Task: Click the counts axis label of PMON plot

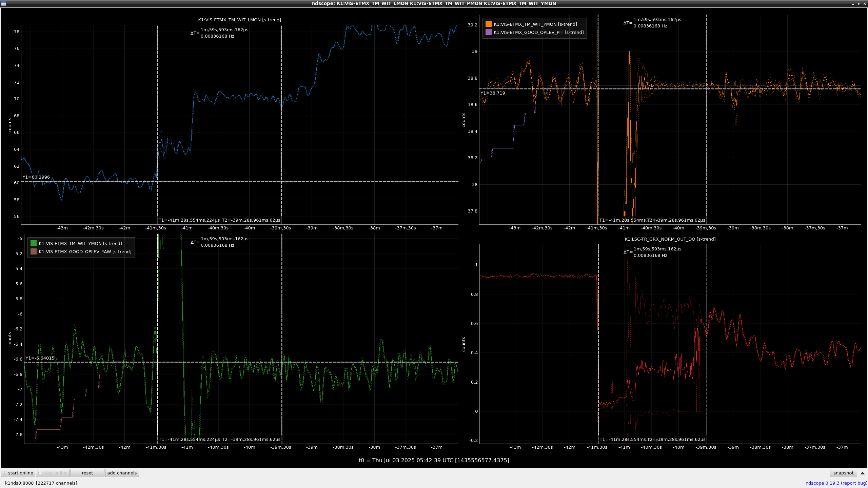Action: [463, 120]
